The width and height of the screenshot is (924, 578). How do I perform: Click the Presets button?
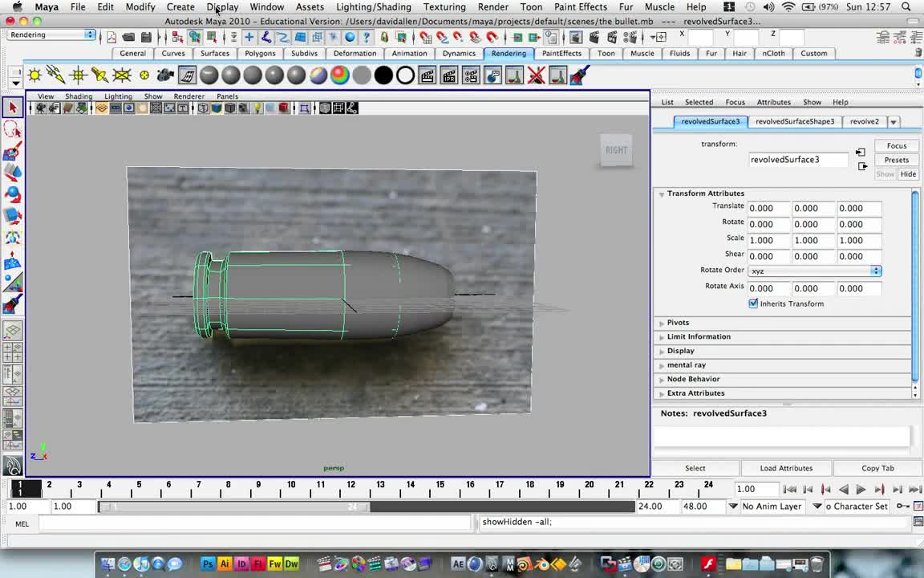896,160
